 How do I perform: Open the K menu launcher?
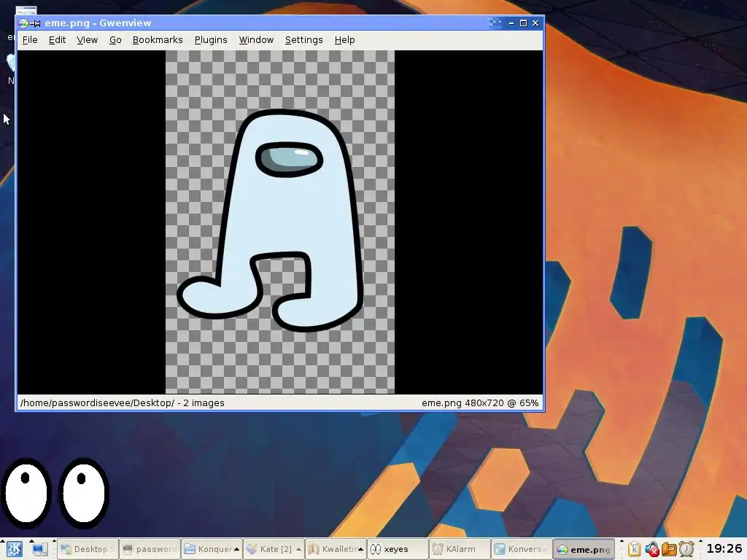[14, 549]
